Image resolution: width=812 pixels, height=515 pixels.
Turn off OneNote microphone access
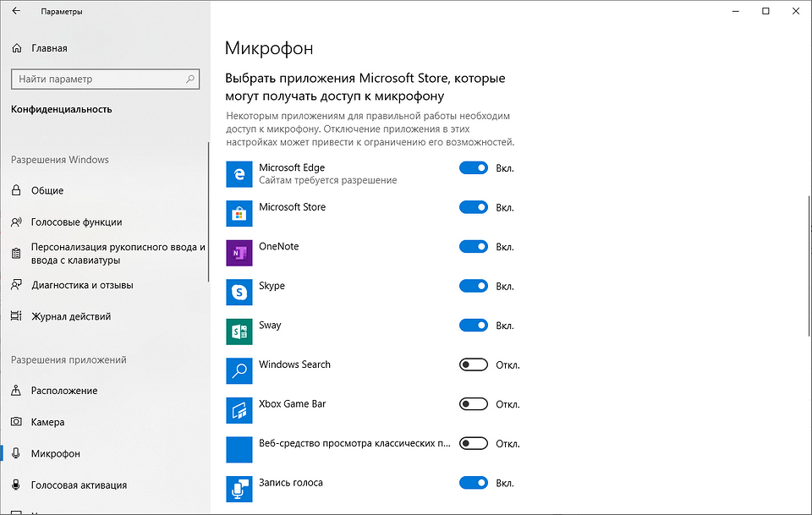coord(474,247)
